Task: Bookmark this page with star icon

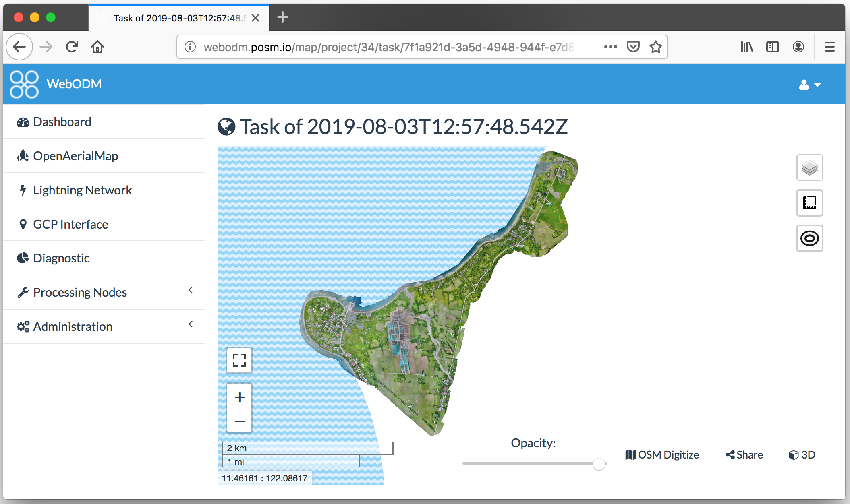Action: 655,47
